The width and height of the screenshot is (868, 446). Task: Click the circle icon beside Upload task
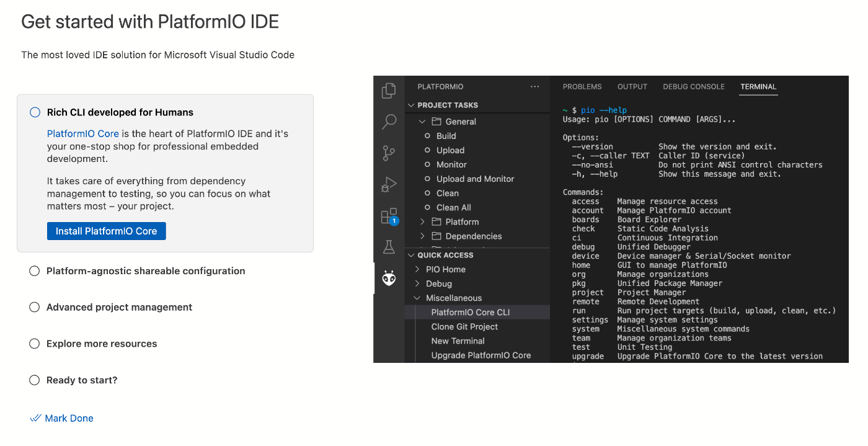[x=427, y=150]
